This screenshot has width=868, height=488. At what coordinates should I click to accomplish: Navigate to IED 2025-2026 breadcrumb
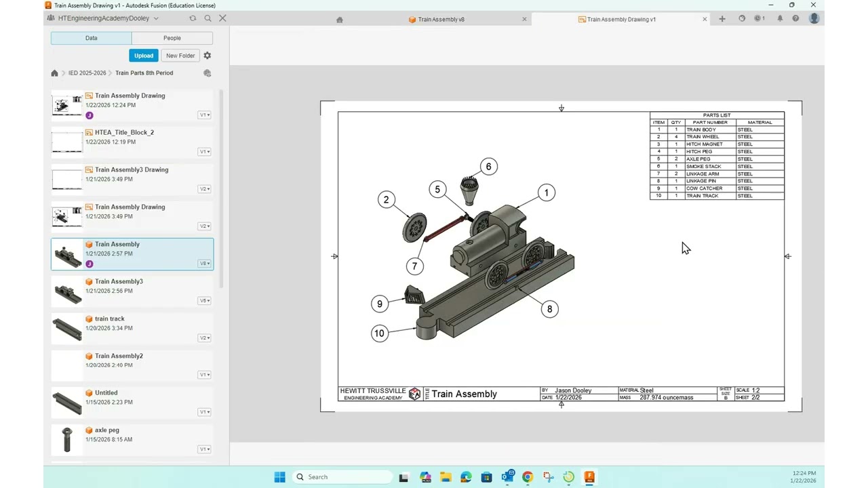coord(87,73)
